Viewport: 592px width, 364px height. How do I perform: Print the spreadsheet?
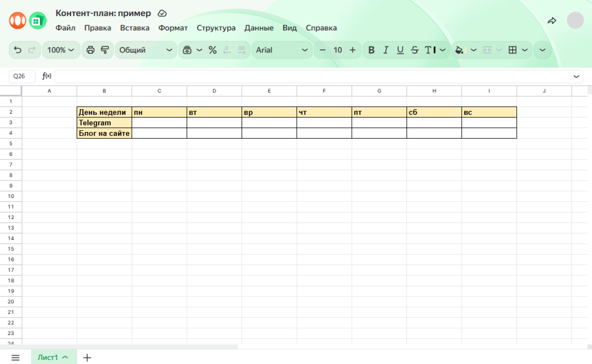click(90, 50)
